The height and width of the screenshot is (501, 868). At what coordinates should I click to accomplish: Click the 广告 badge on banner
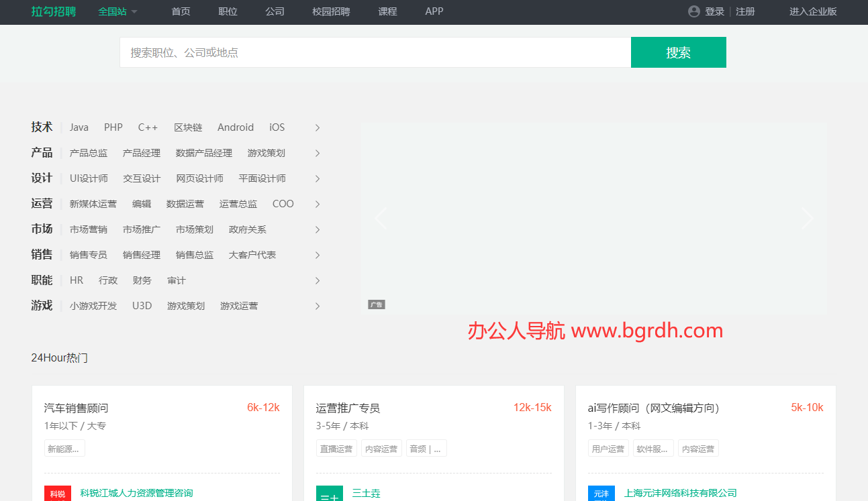[377, 305]
